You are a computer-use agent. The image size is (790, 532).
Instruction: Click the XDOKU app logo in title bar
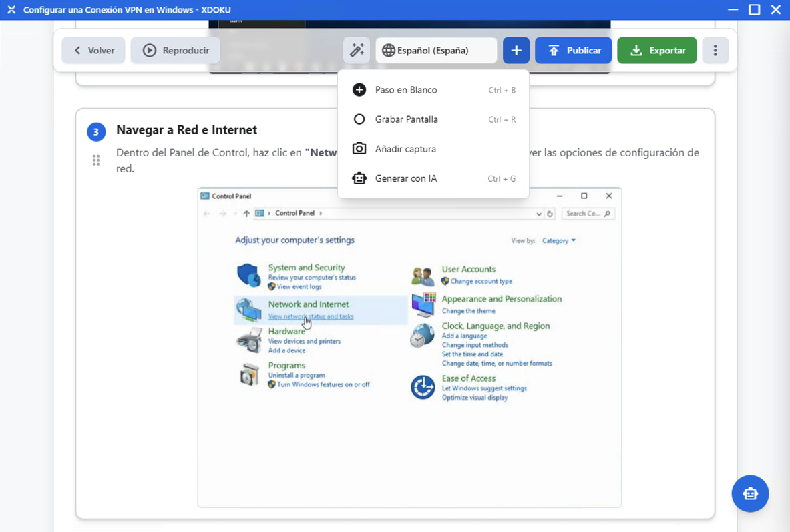point(11,10)
